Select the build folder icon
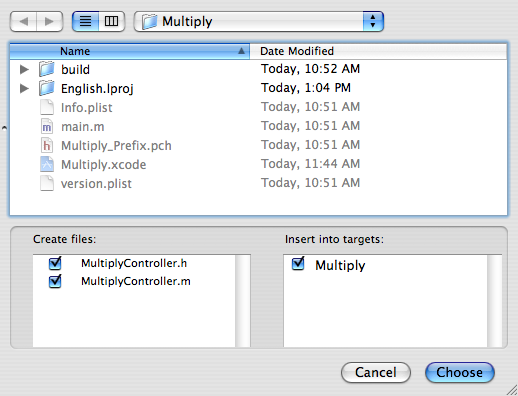Screen dimensions: 518x396 pos(46,69)
